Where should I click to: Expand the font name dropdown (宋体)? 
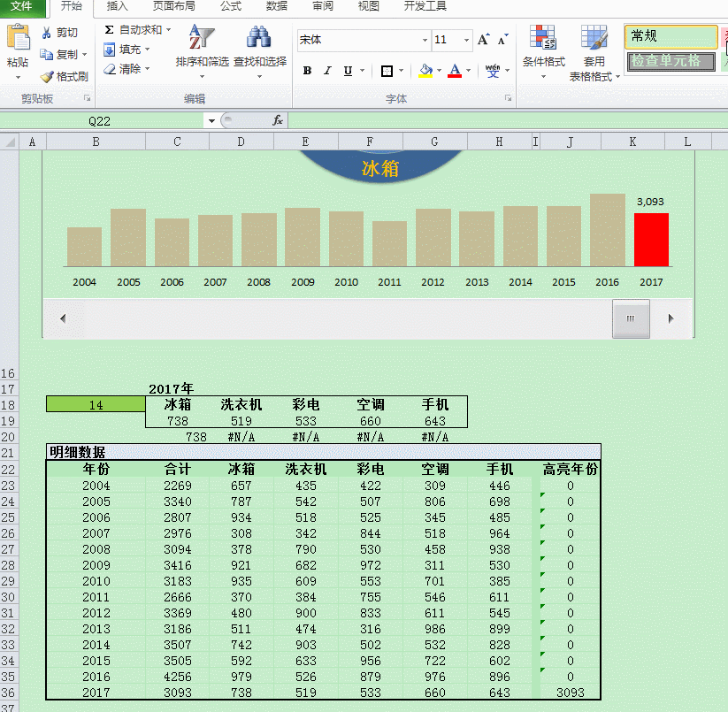(x=424, y=40)
